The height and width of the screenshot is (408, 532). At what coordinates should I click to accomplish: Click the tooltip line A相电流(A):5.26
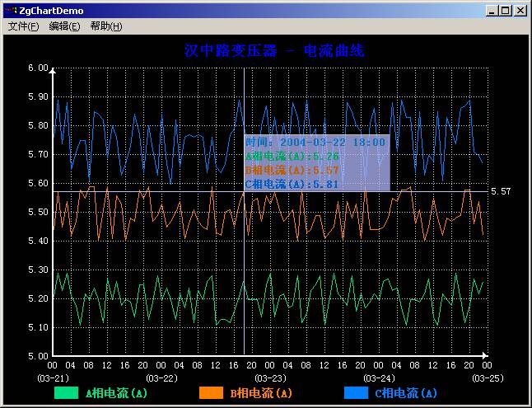pyautogui.click(x=292, y=157)
